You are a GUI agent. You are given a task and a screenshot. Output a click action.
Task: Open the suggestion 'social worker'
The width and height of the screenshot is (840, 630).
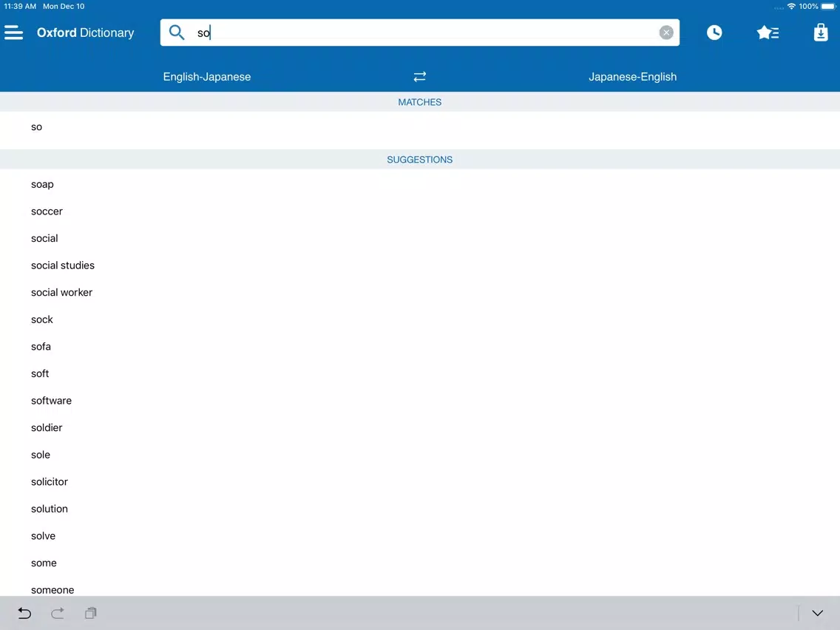(420, 293)
